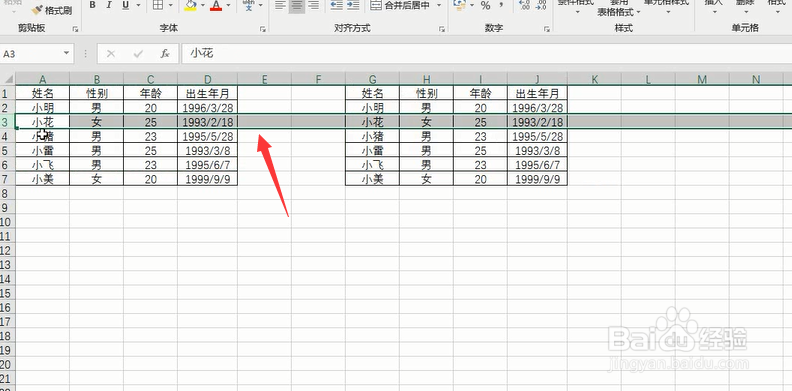Click cell A2 containing 小明

coord(42,108)
